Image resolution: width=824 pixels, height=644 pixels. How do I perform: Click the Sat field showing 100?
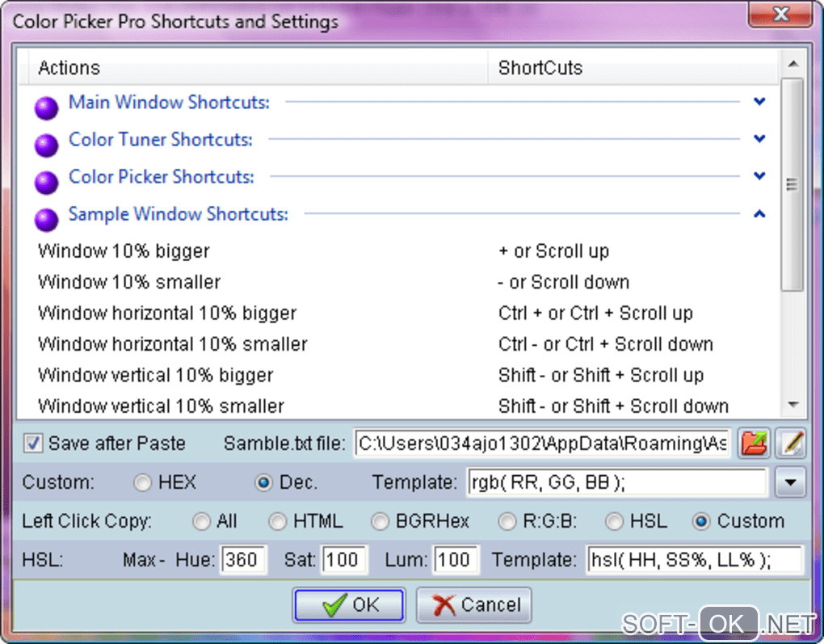point(345,559)
